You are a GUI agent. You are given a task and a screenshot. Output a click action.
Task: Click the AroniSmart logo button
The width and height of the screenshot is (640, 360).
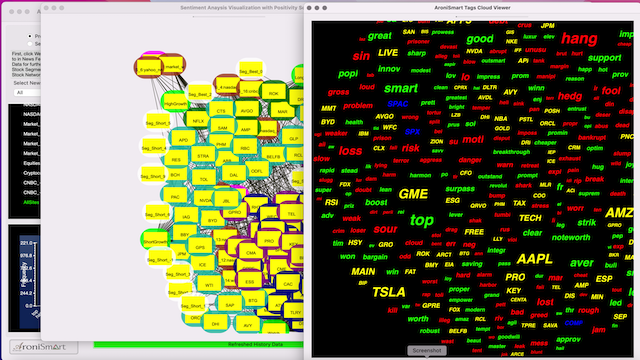tap(44, 347)
